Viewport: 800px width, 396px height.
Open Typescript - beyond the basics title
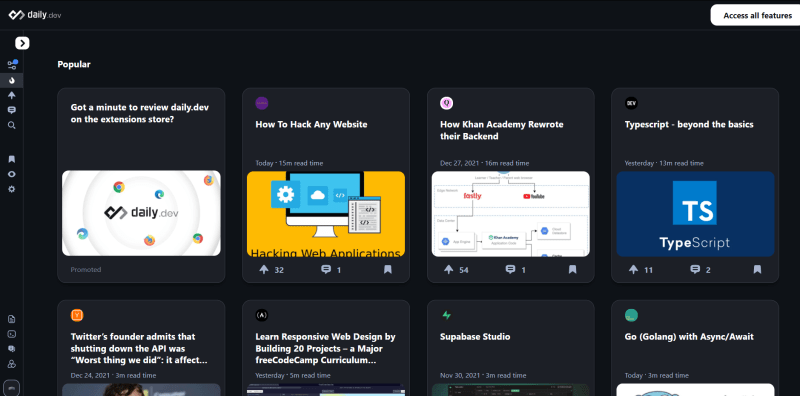[689, 125]
